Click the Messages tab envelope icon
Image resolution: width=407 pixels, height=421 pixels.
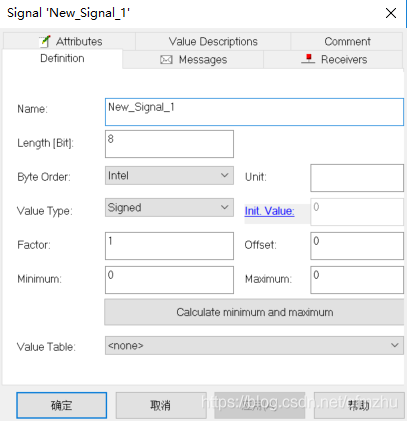tap(166, 60)
